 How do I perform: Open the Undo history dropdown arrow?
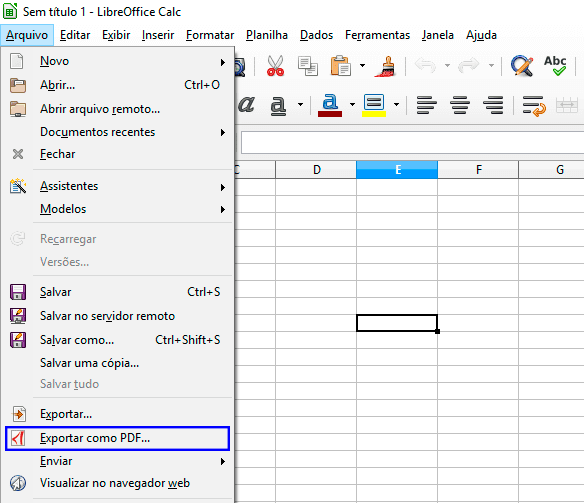pos(447,66)
